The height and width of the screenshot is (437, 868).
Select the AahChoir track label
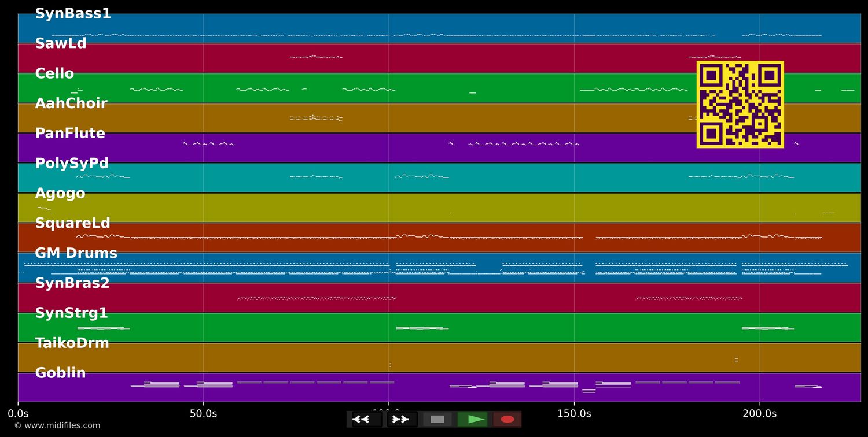(x=71, y=104)
